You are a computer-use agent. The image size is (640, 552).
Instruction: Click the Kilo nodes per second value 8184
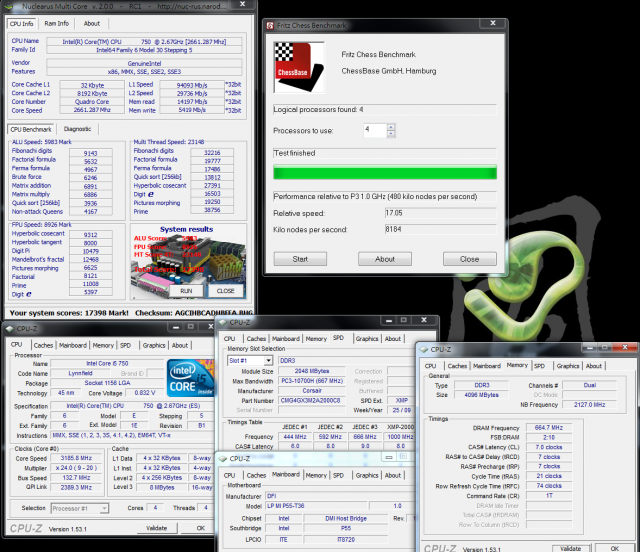(x=440, y=229)
